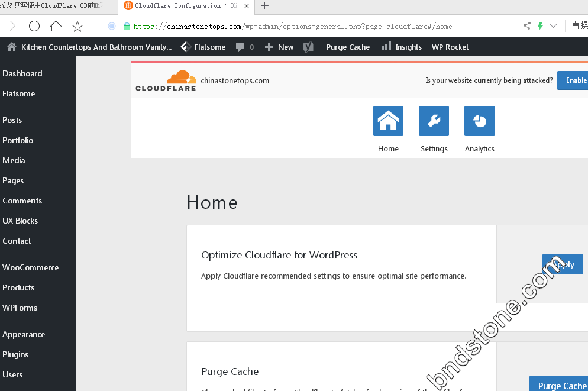Viewport: 588px width, 391px height.
Task: Click the Cloudflare logo
Action: [x=166, y=80]
